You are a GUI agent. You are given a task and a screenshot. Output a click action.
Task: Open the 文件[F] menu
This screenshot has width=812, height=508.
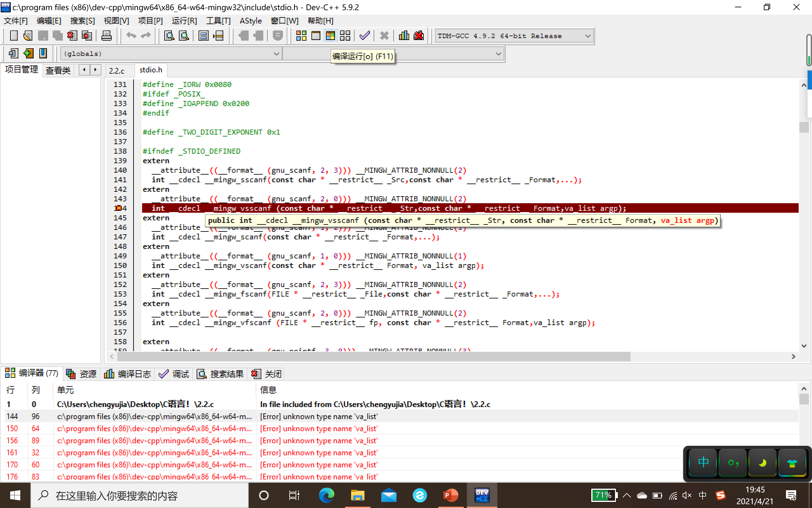[x=16, y=21]
